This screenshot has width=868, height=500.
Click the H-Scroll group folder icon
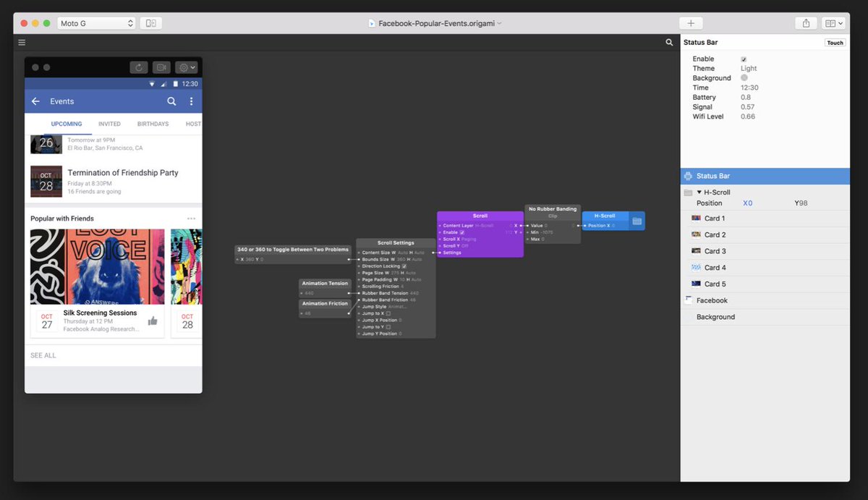[x=688, y=192]
